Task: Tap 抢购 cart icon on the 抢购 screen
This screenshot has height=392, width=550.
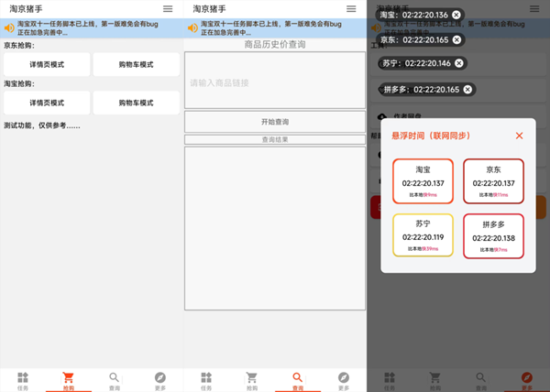Action: click(x=69, y=377)
